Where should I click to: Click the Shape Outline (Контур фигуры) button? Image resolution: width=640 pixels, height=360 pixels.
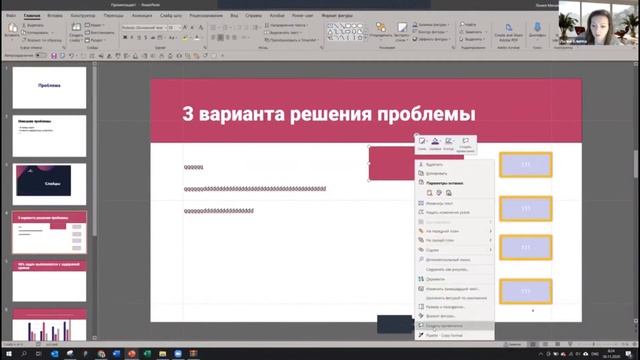pos(430,32)
